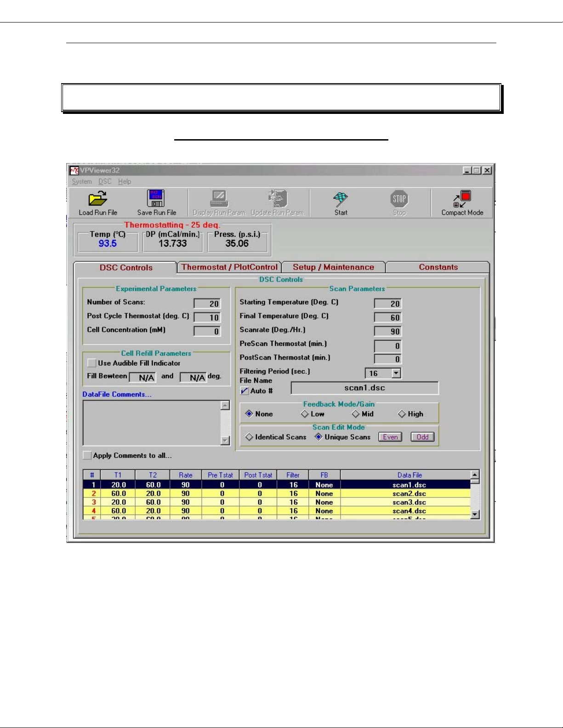Click the PreScan Thermostat field
The height and width of the screenshot is (728, 563).
click(x=388, y=345)
